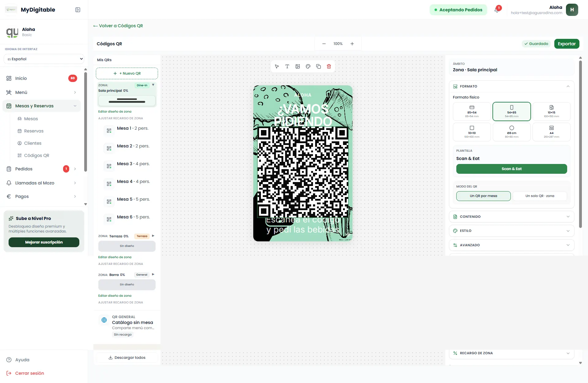Open the Menú sidebar item

pos(42,92)
